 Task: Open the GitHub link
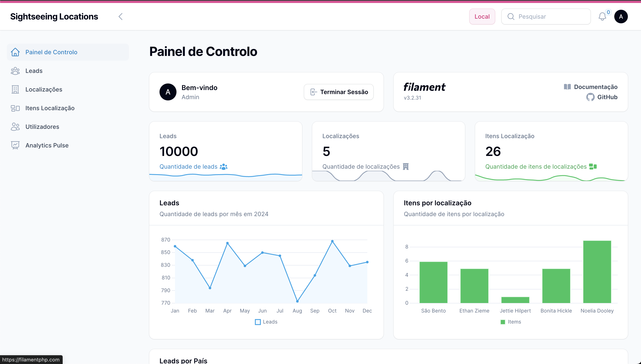[602, 97]
